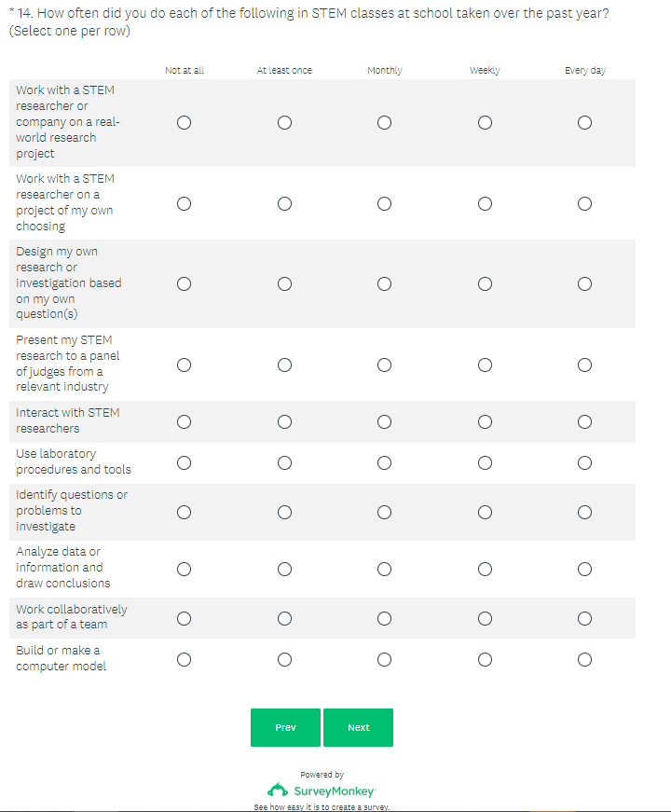Mark "Weekly" for Analyze data or information row

485,569
